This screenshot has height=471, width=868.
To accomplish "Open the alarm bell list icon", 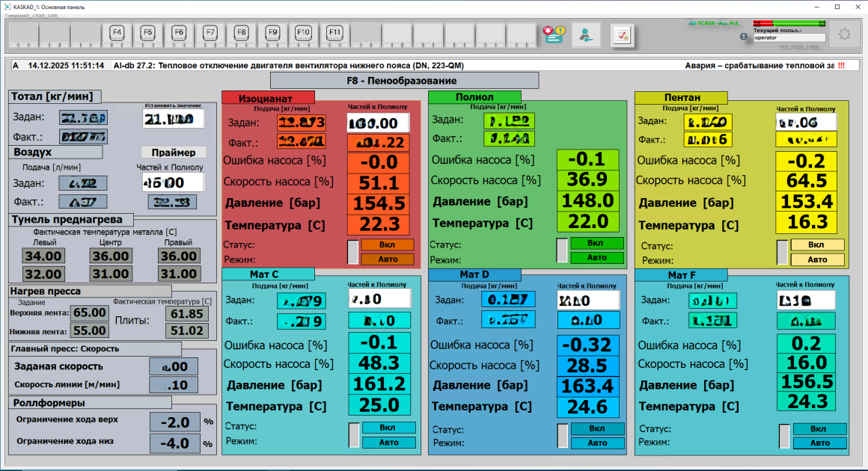I will (x=554, y=34).
